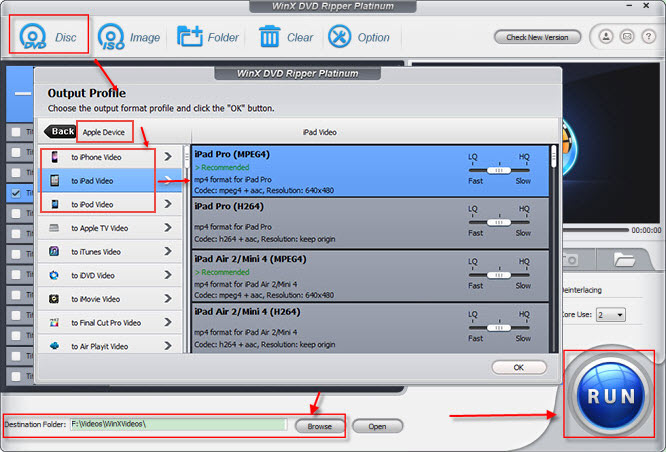Toggle the bottommost title checkbox in the list

tap(16, 376)
